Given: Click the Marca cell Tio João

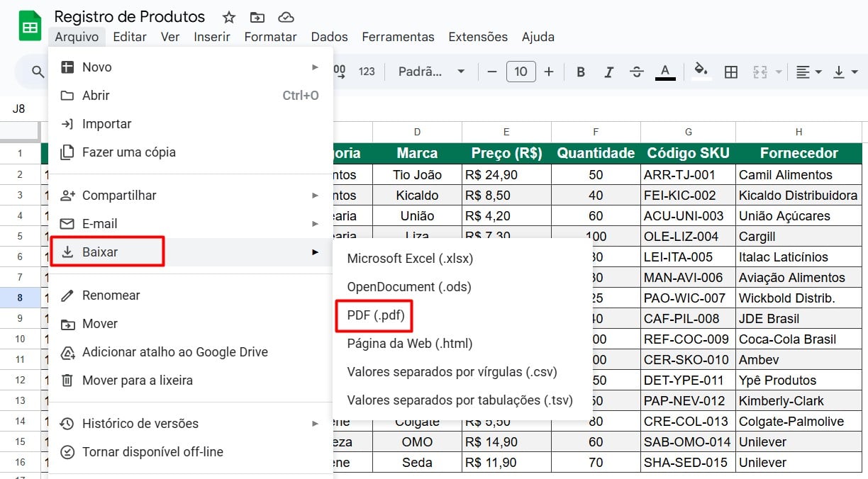Looking at the screenshot, I should coord(418,174).
